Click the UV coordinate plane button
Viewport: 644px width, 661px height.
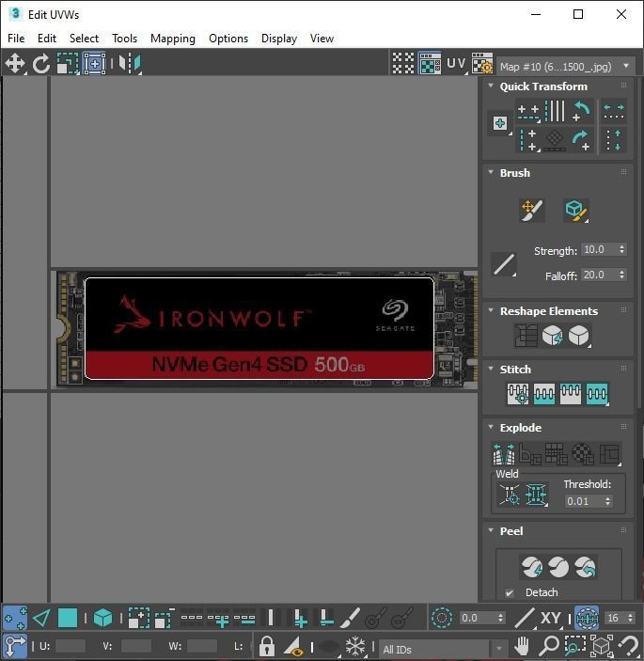(x=456, y=64)
